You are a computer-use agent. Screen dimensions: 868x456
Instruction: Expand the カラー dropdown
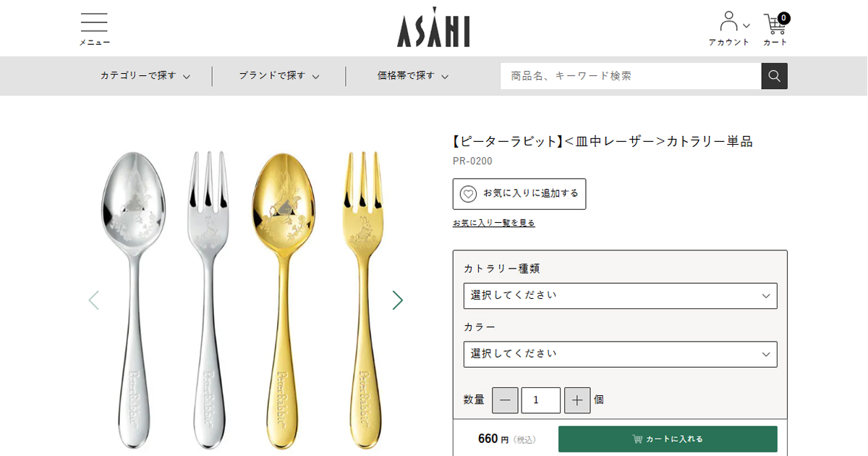[620, 354]
